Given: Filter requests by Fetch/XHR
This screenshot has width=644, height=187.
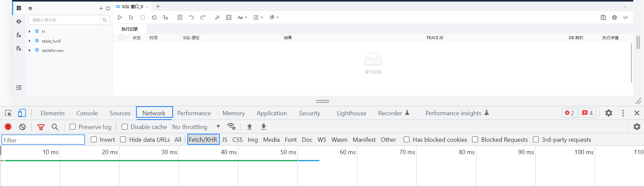Looking at the screenshot, I should [203, 139].
